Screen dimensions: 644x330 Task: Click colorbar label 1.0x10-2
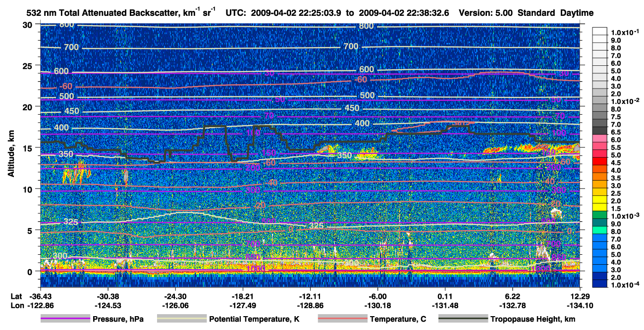point(625,101)
